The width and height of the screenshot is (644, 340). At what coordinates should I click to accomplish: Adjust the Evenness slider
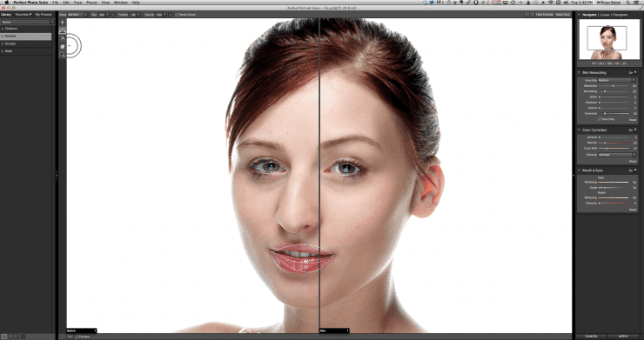[x=614, y=113]
